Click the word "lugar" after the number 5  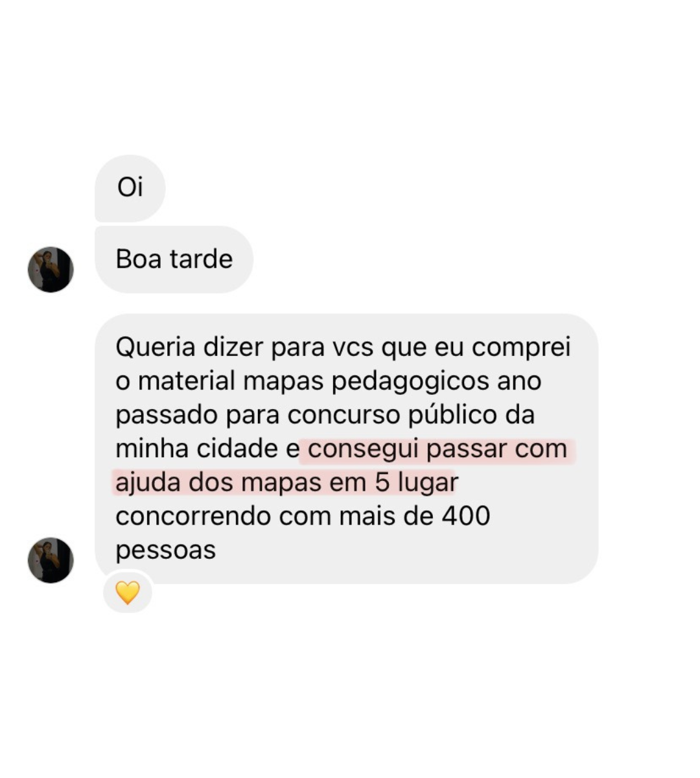click(x=428, y=484)
